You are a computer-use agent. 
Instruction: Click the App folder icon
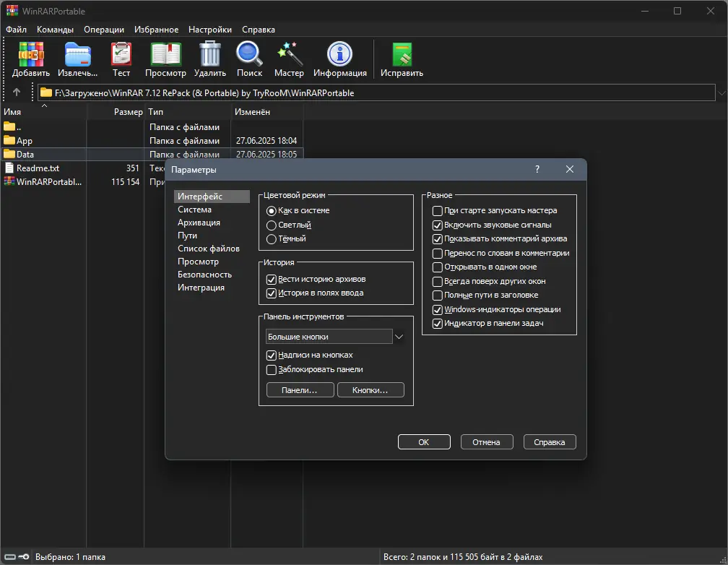(9, 140)
